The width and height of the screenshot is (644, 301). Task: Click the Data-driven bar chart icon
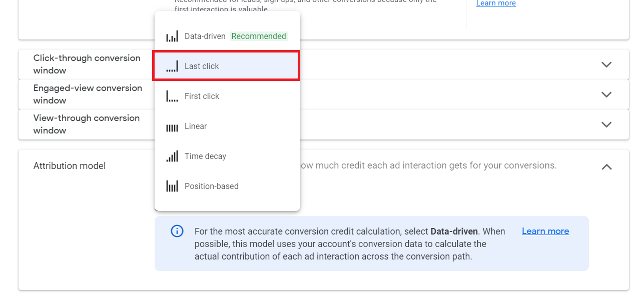click(x=172, y=36)
